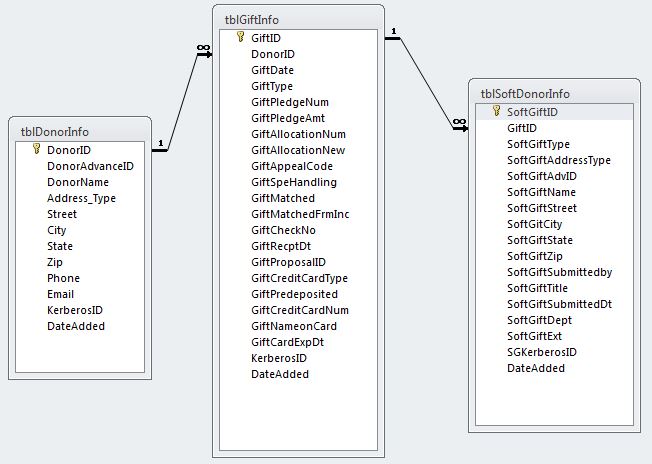
Task: Choose the State field in tblDonorInfo
Action: coord(80,246)
